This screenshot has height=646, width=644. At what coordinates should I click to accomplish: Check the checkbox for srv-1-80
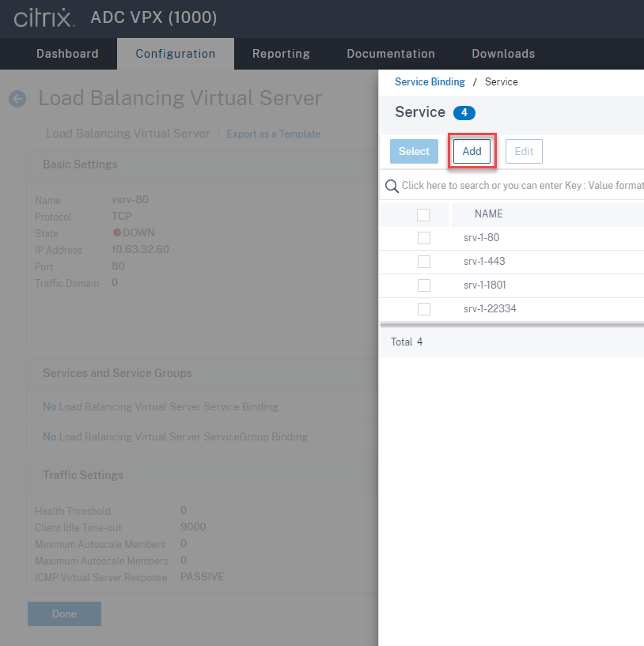pos(423,237)
